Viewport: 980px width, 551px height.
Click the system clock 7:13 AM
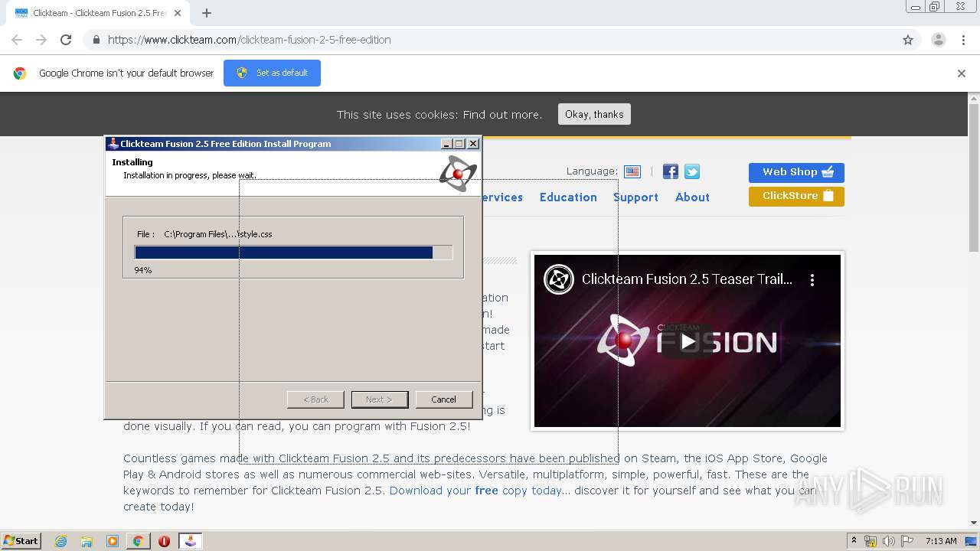click(x=941, y=541)
